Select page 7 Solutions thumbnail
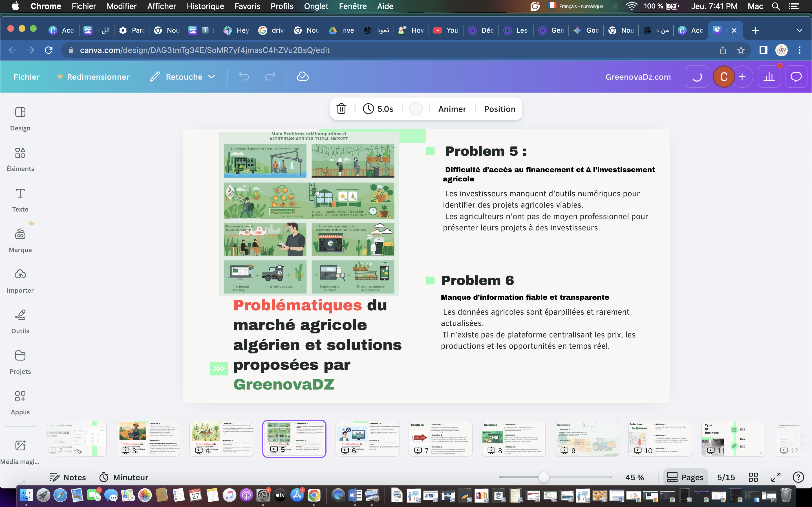 coord(440,438)
